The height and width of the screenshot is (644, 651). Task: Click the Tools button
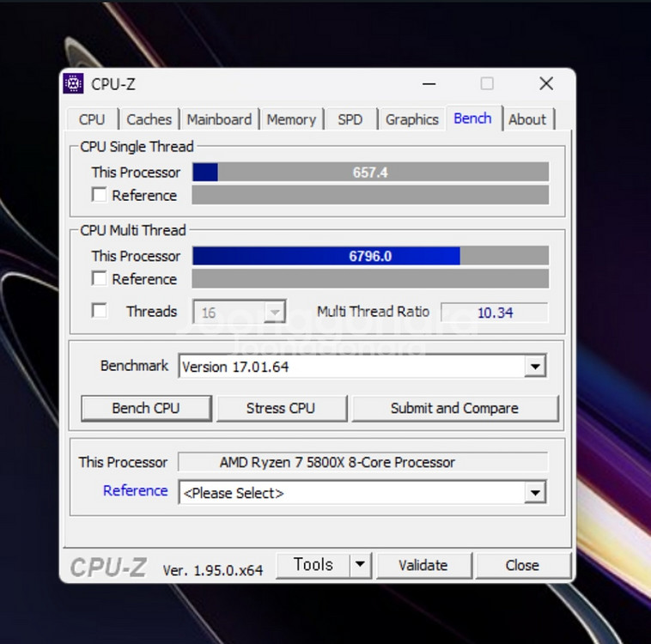[x=313, y=565]
